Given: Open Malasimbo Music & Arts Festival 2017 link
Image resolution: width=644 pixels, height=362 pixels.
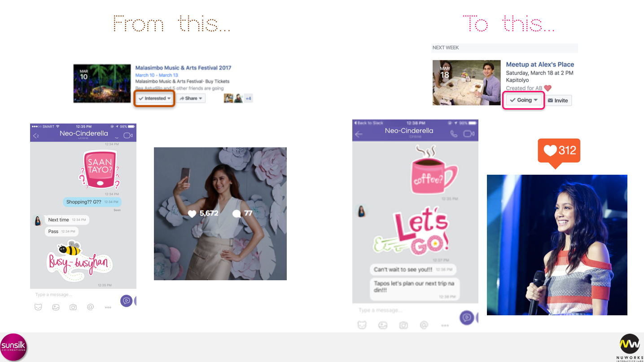Looking at the screenshot, I should pyautogui.click(x=183, y=68).
